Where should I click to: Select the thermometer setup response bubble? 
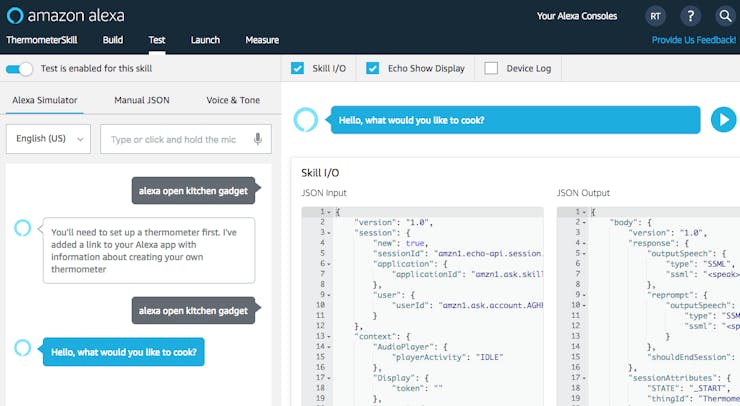149,251
